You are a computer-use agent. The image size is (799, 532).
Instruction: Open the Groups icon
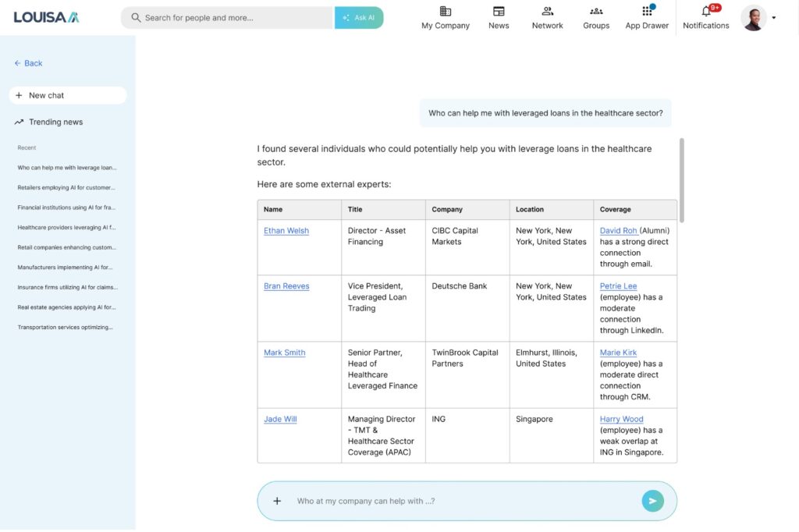596,12
